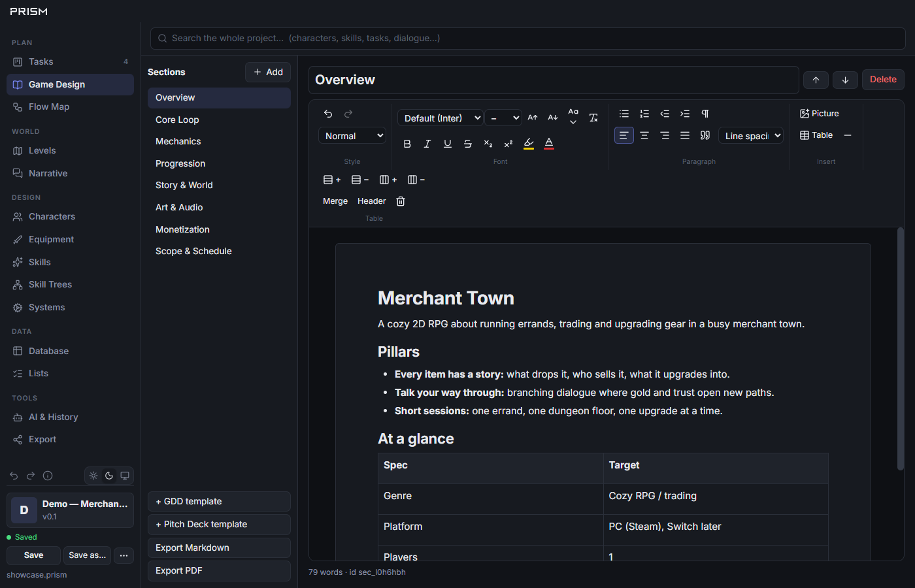Export the document as PDF
This screenshot has width=915, height=588.
click(x=219, y=570)
